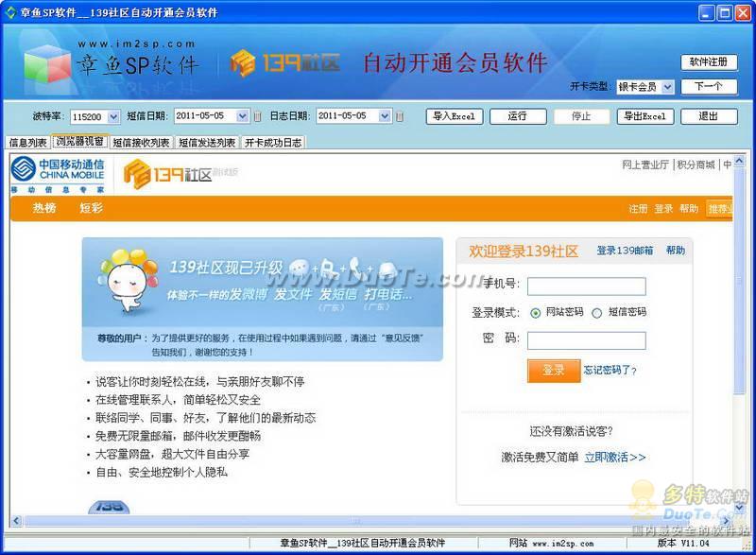
Task: Switch to the 信息列表 tab
Action: click(x=28, y=143)
